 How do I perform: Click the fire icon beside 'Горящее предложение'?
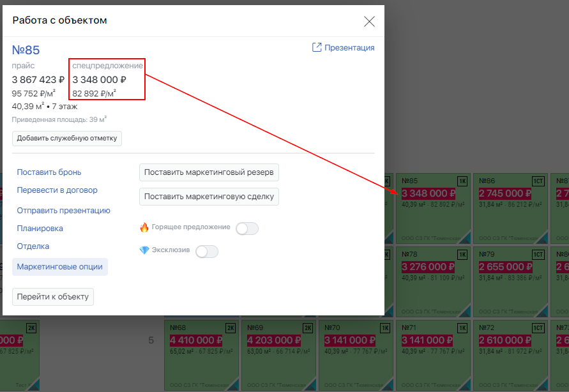[x=144, y=227]
